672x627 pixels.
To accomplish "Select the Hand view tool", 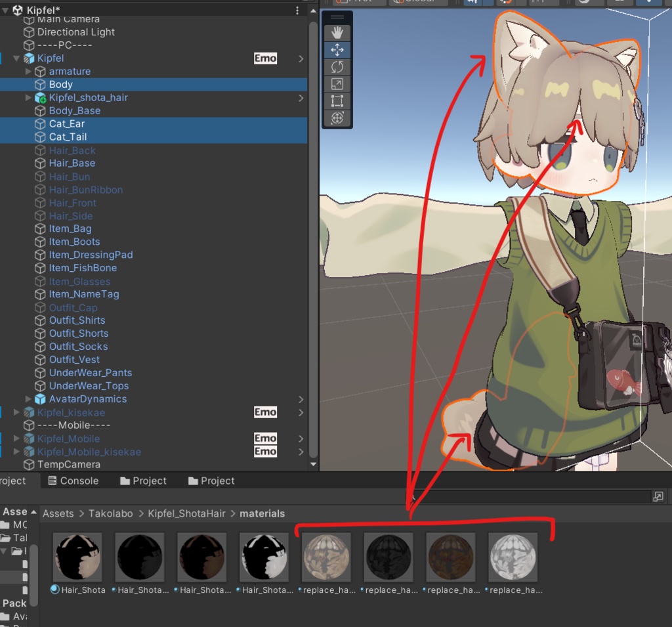I will 337,33.
